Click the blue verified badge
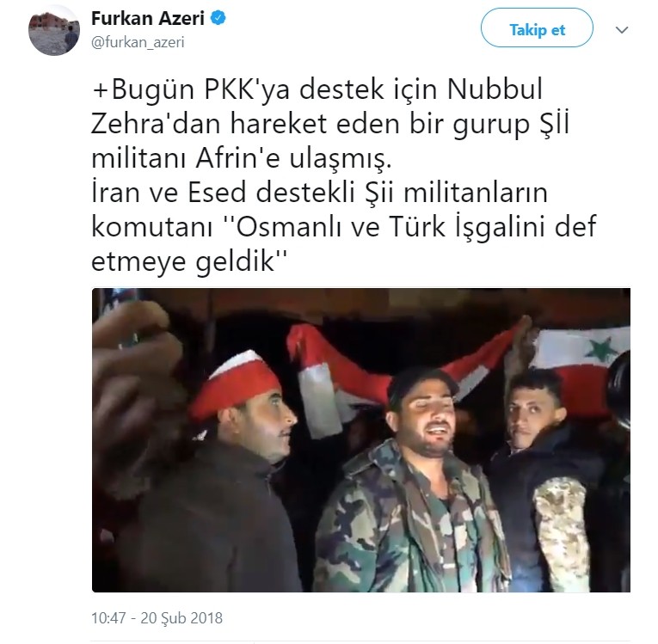Image resolution: width=658 pixels, height=644 pixels. pyautogui.click(x=218, y=18)
